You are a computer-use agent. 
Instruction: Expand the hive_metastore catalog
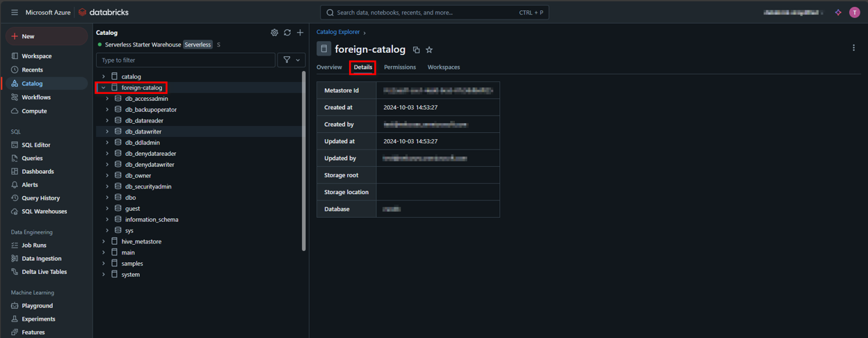click(x=104, y=241)
